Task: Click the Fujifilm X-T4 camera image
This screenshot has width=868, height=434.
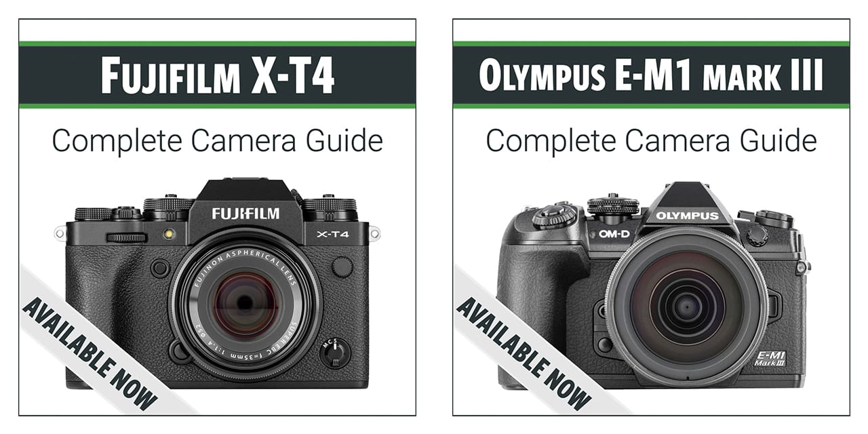Action: [x=217, y=283]
